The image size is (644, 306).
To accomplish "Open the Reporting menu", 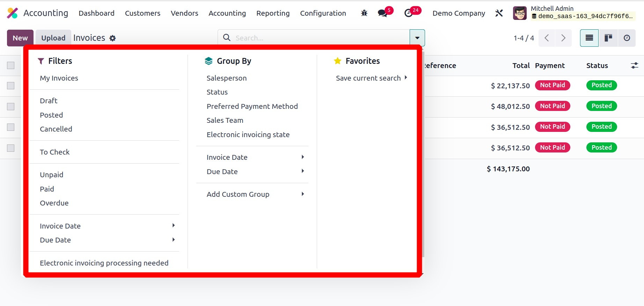I will [273, 13].
